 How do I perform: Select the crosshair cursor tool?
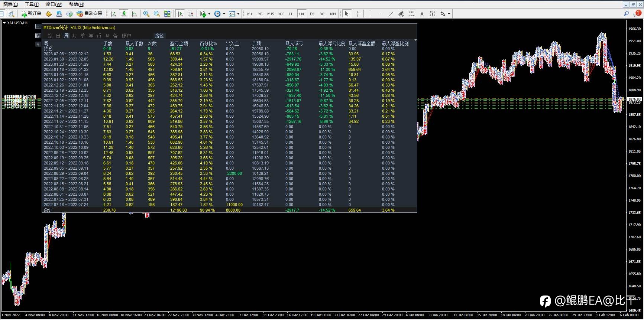coord(357,14)
